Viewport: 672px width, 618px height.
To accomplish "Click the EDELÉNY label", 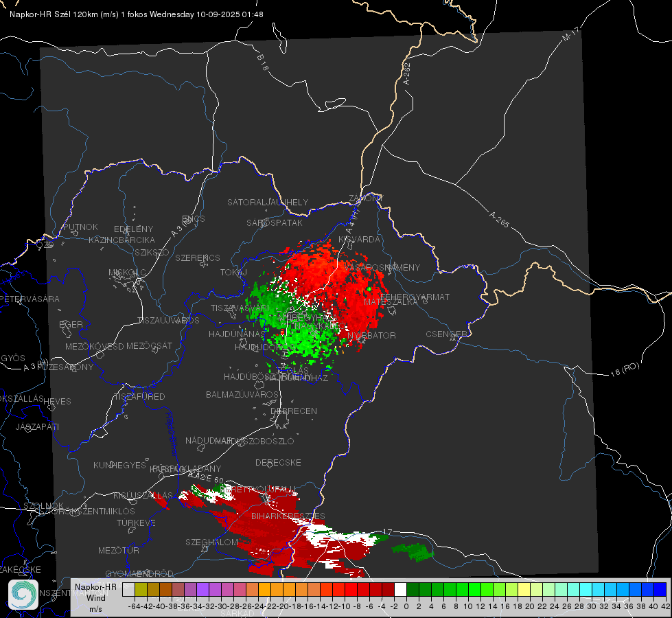I will tap(133, 229).
